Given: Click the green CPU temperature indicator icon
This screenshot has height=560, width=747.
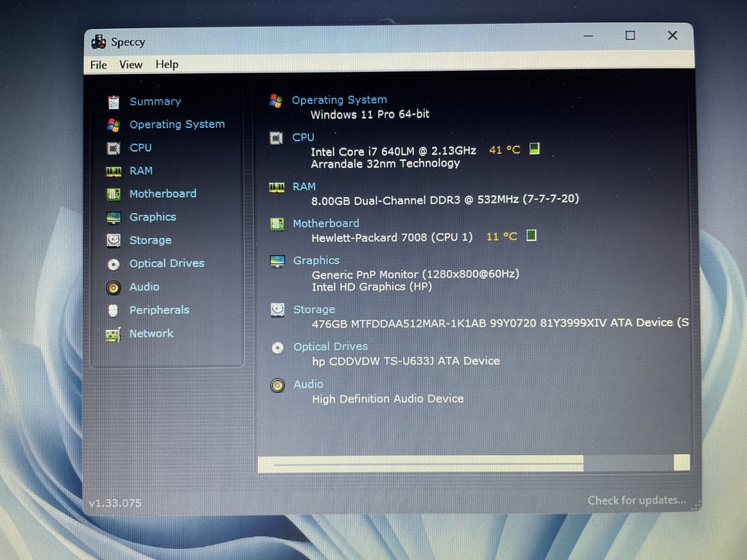Looking at the screenshot, I should click(535, 149).
